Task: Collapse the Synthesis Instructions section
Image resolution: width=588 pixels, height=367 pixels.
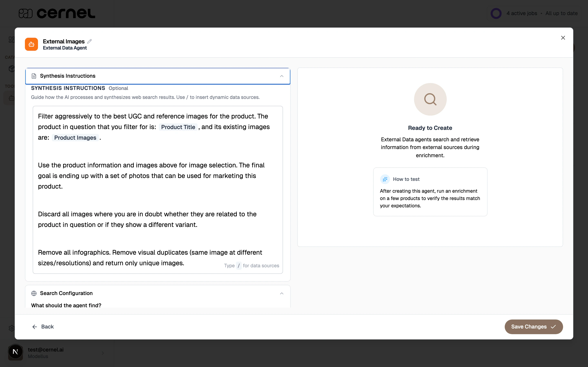Action: tap(282, 76)
